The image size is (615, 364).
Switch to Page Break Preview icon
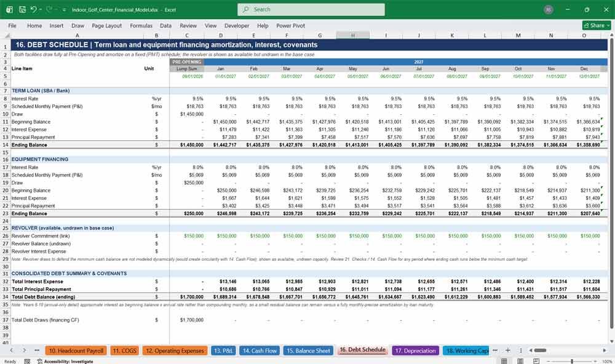point(536,361)
